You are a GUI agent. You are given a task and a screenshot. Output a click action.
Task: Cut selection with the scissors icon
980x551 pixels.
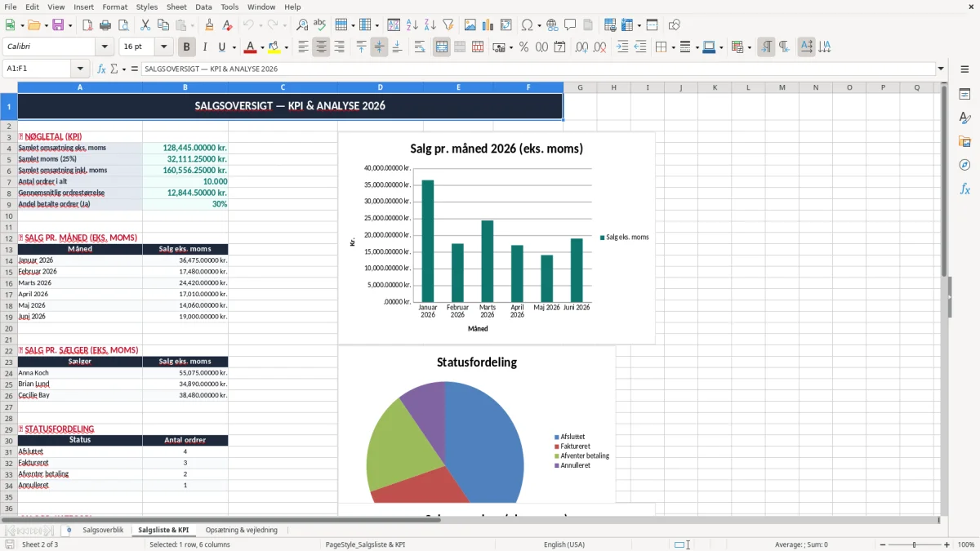click(145, 25)
